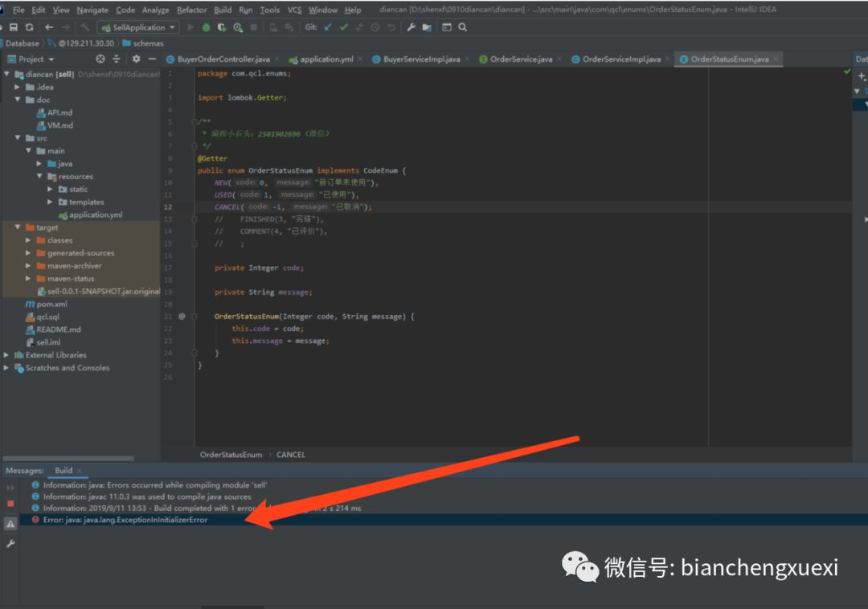Click the Synchronize refresh toolbar icon

[30, 27]
